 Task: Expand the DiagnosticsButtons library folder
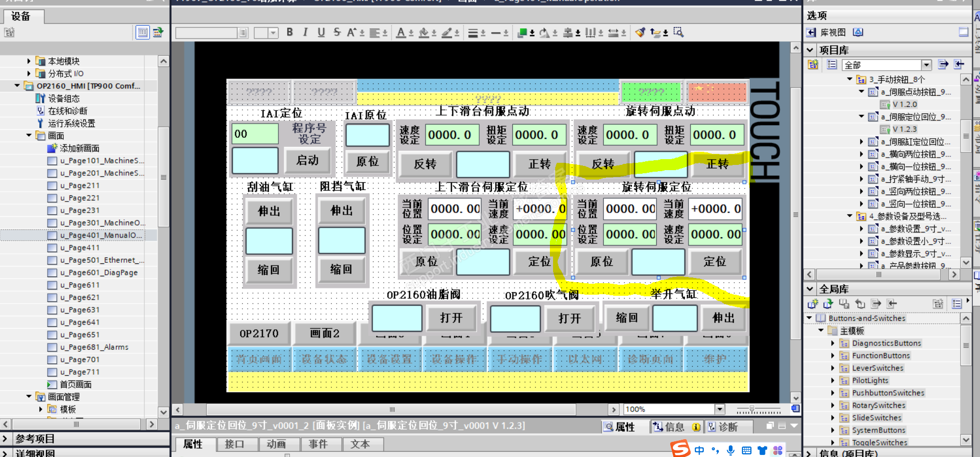click(x=833, y=343)
